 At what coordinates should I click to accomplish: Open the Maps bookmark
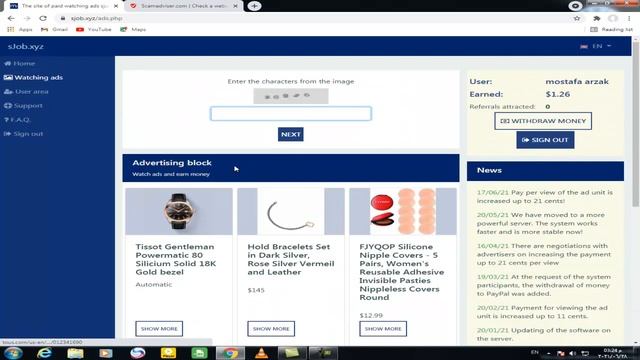coord(133,29)
